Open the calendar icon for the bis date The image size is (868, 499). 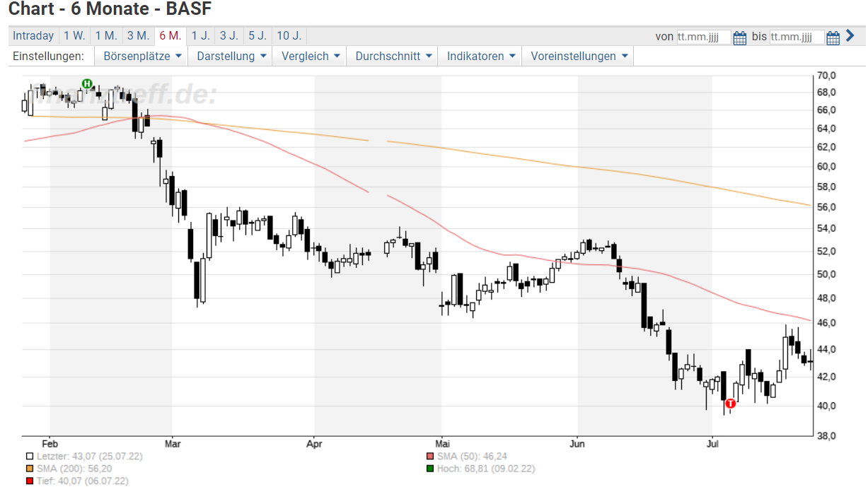tap(833, 37)
